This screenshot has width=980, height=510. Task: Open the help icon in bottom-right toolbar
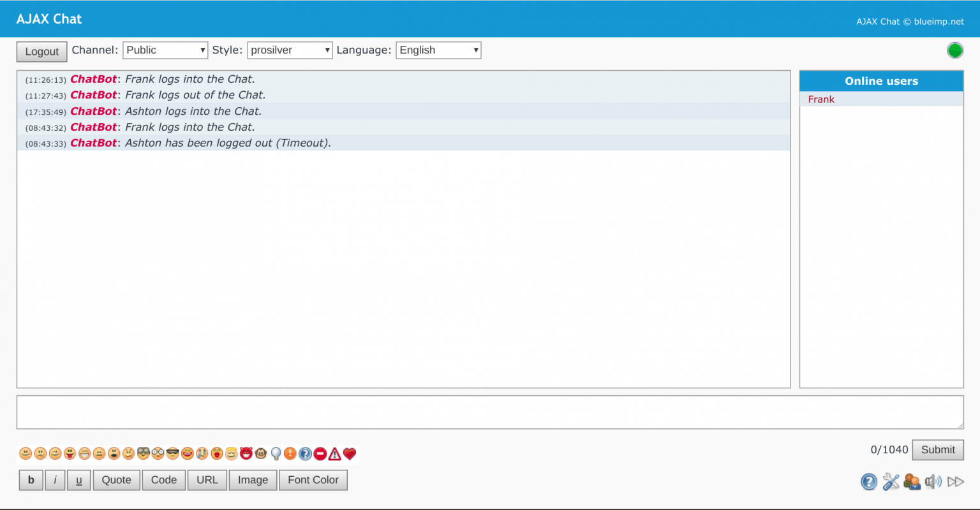click(868, 481)
